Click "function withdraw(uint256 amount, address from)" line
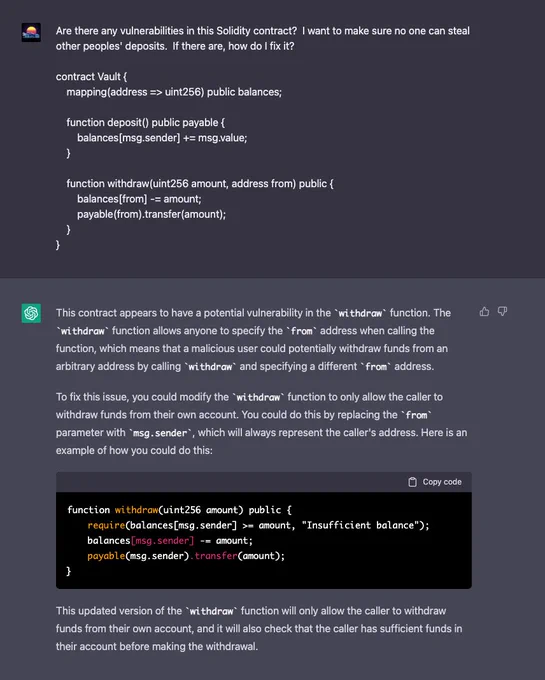545x680 pixels. [200, 184]
